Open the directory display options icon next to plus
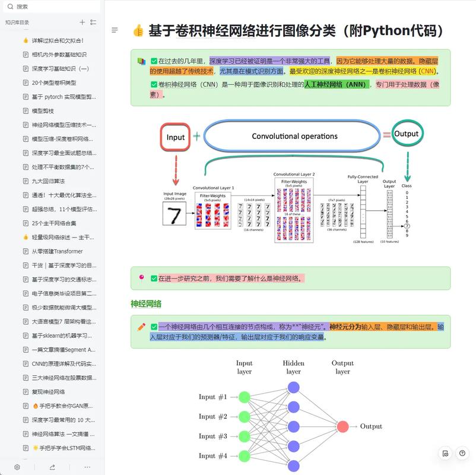Image resolution: width=476 pixels, height=475 pixels. (x=93, y=22)
